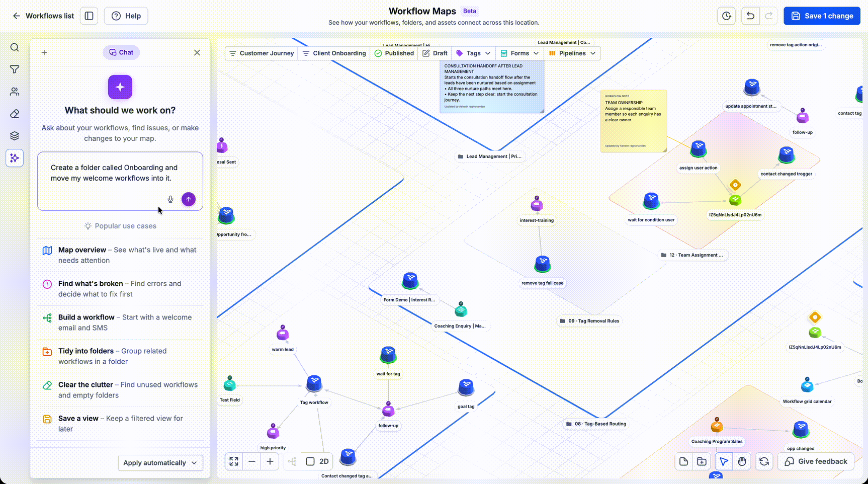
Task: Click the microphone voice input icon
Action: click(170, 199)
